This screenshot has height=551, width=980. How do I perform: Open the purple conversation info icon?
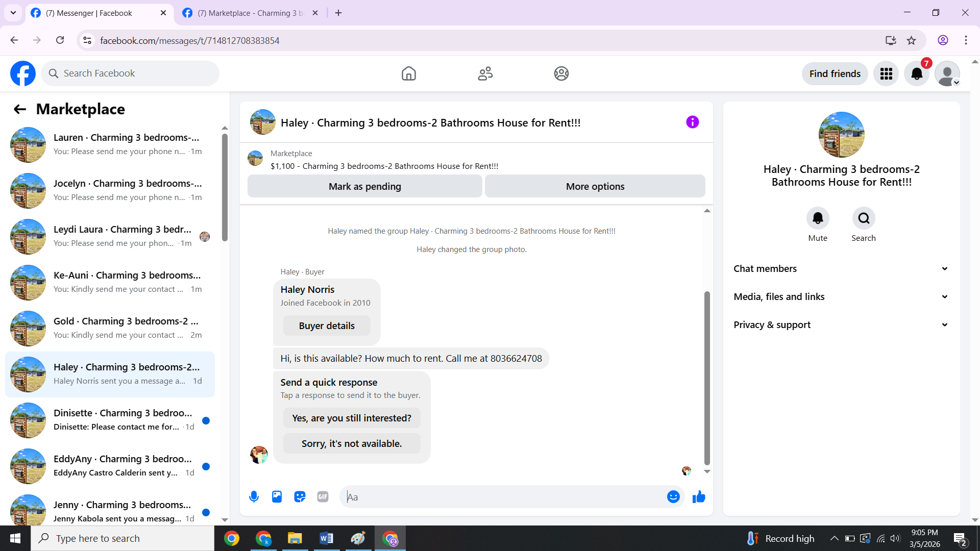[692, 122]
